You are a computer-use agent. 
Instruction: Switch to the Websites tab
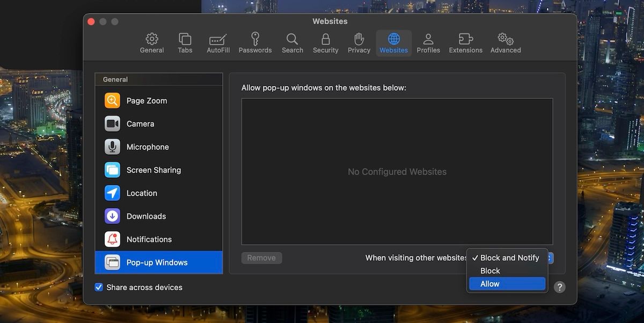(393, 43)
